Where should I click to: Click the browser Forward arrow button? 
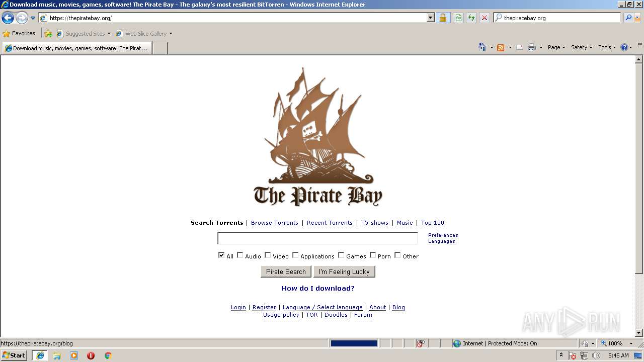pyautogui.click(x=22, y=18)
